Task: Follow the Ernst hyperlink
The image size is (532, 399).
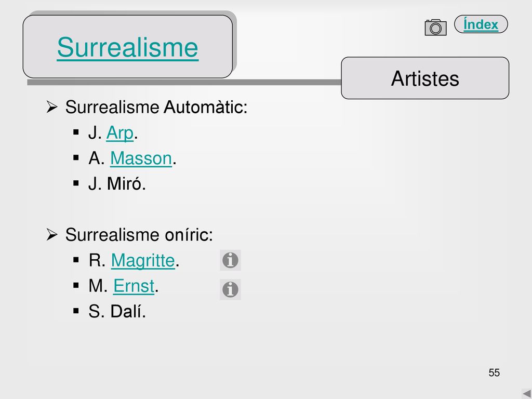Action: (134, 286)
